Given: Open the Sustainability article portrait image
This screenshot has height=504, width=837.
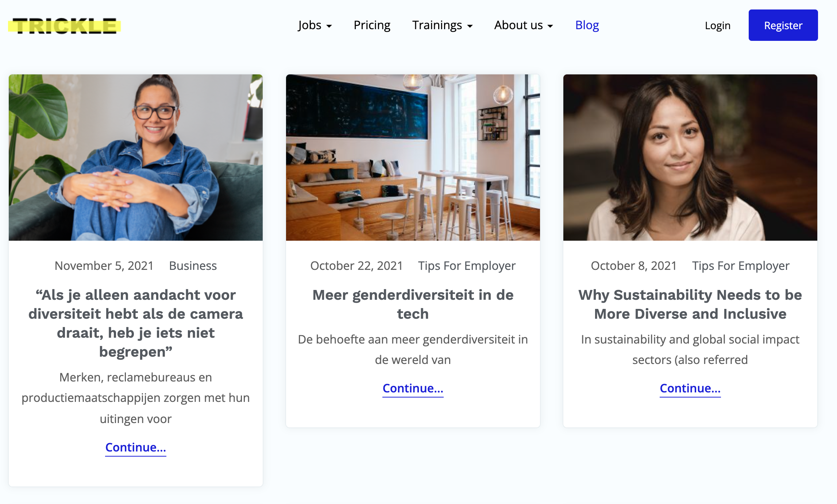Looking at the screenshot, I should pos(690,158).
